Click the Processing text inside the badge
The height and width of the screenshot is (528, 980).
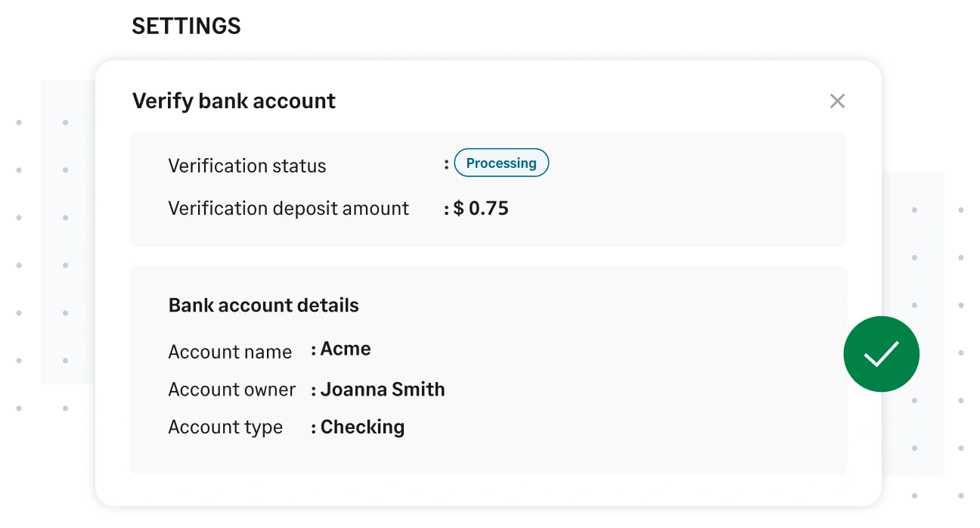(501, 162)
